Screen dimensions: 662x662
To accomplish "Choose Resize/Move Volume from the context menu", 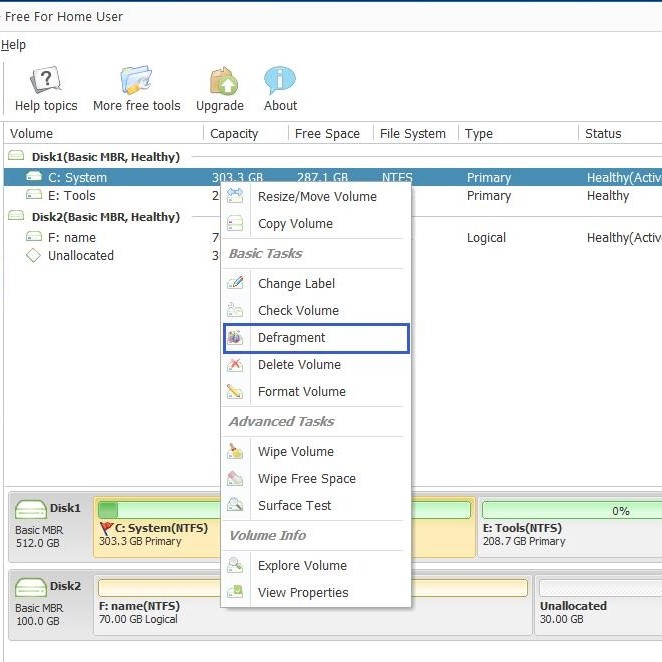I will (317, 196).
